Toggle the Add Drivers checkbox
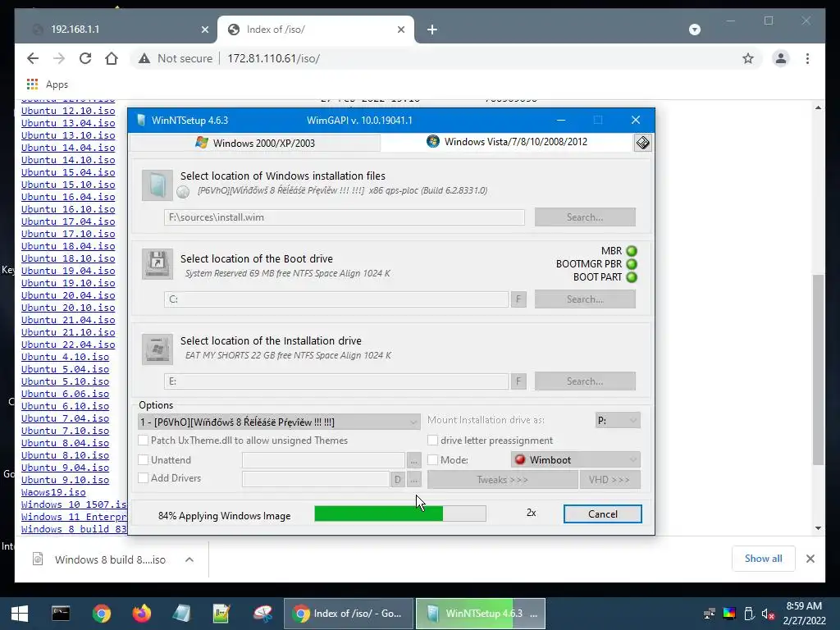The height and width of the screenshot is (630, 840). pyautogui.click(x=143, y=478)
